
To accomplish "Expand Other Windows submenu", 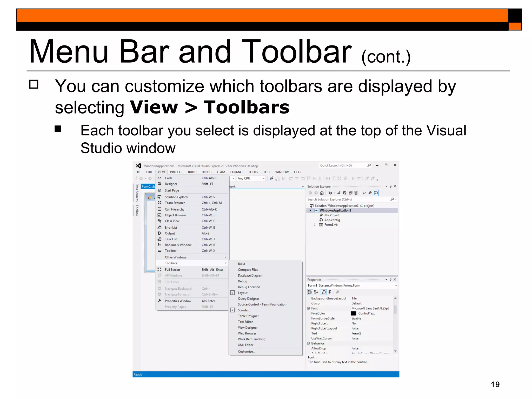I will [192, 257].
